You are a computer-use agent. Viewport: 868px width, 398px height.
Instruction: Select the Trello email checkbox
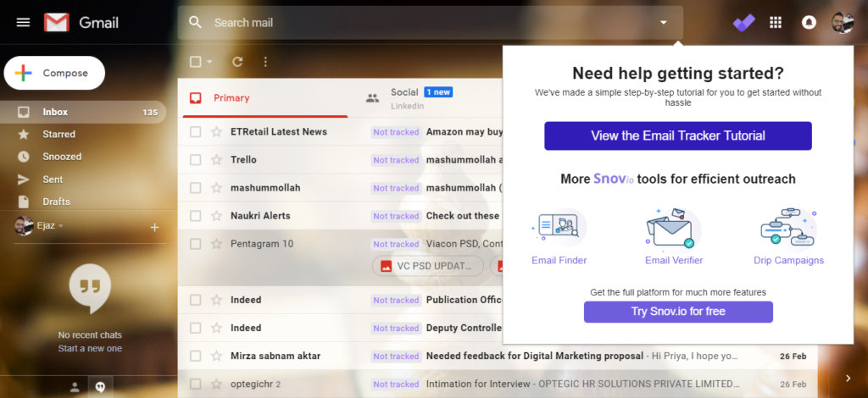196,160
